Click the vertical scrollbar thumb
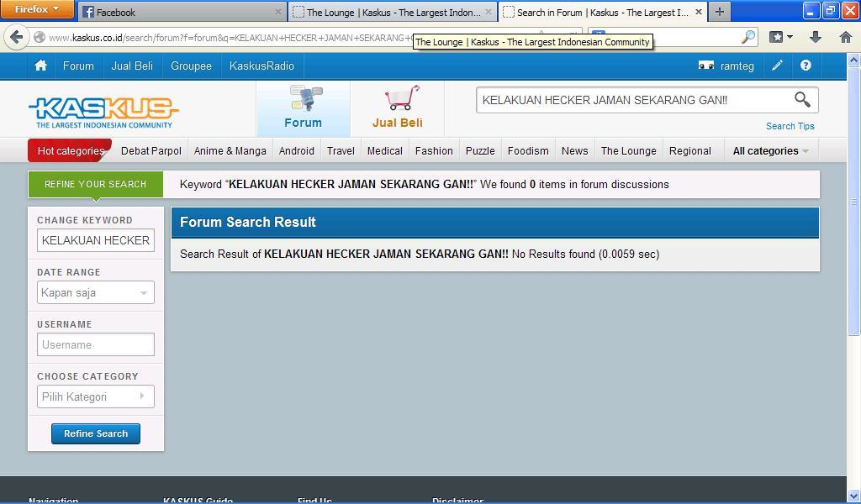This screenshot has height=504, width=861. 854,201
